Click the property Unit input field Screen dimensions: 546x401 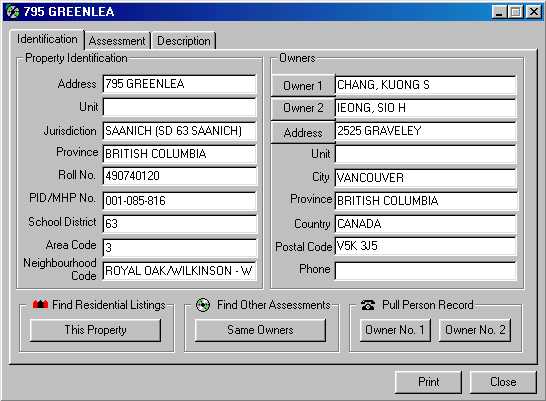pos(180,107)
